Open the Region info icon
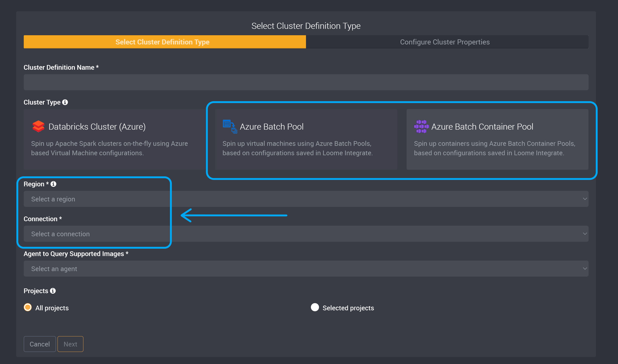 (54, 184)
